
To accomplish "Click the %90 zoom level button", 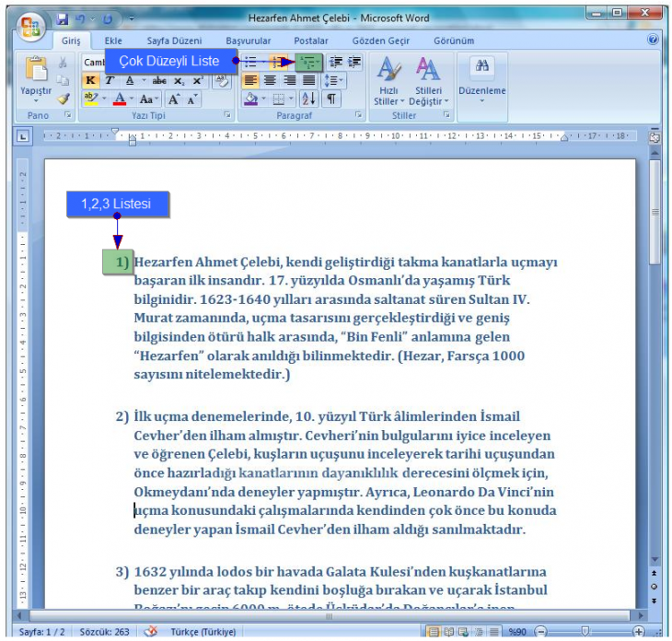I will tap(516, 632).
